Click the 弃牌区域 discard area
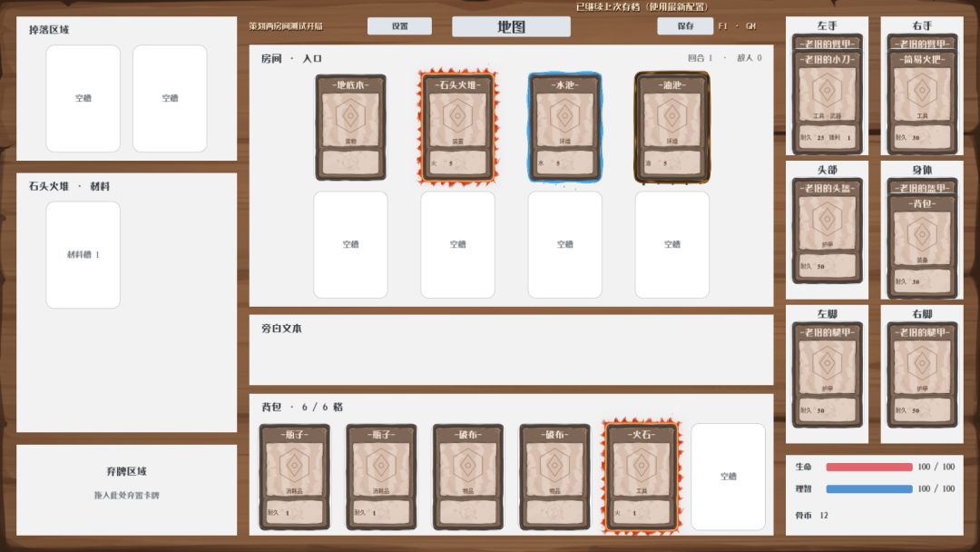This screenshot has width=980, height=552. click(x=126, y=490)
